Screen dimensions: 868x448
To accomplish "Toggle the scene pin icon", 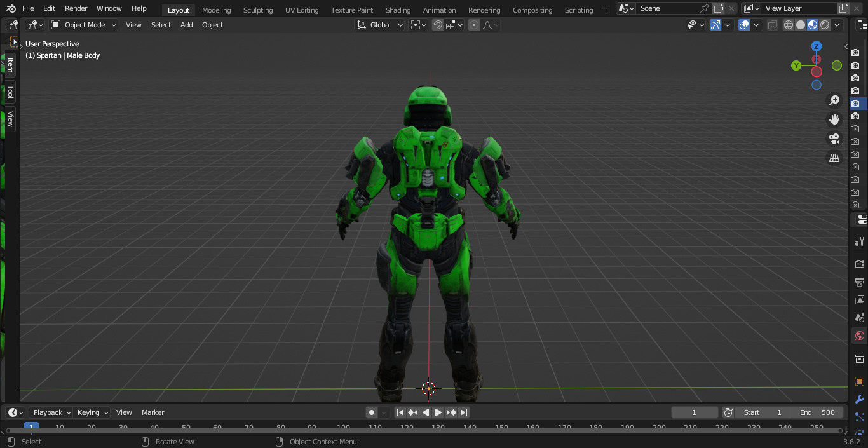I will click(705, 8).
